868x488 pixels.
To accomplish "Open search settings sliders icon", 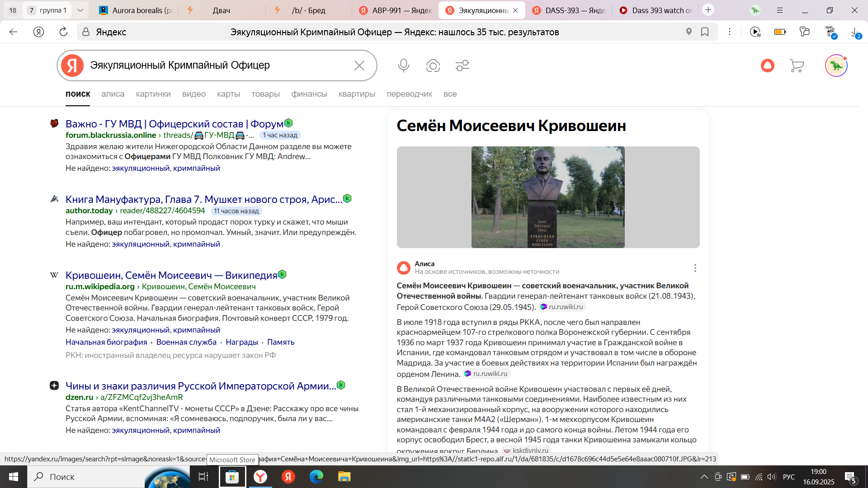I will coord(462,66).
